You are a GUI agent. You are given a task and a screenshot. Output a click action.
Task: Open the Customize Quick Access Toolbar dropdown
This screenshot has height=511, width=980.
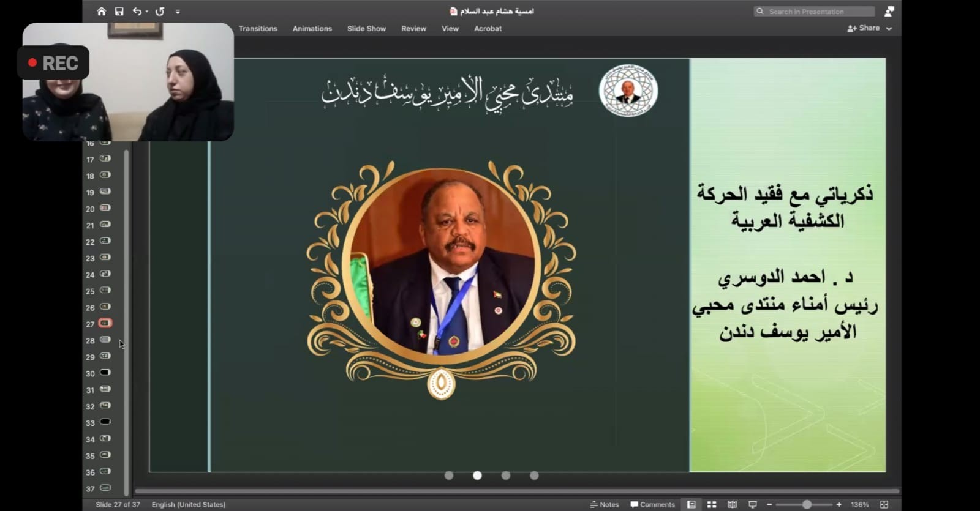pyautogui.click(x=178, y=12)
